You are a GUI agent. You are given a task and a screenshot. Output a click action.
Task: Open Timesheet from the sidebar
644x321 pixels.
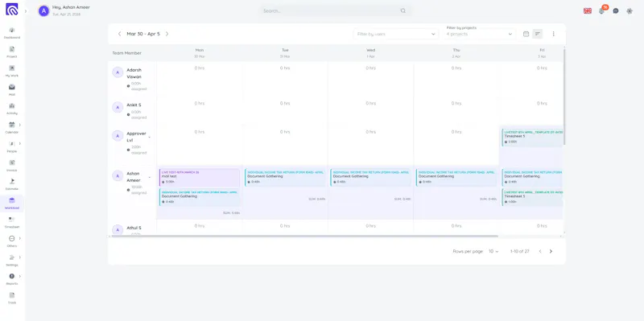pos(12,222)
